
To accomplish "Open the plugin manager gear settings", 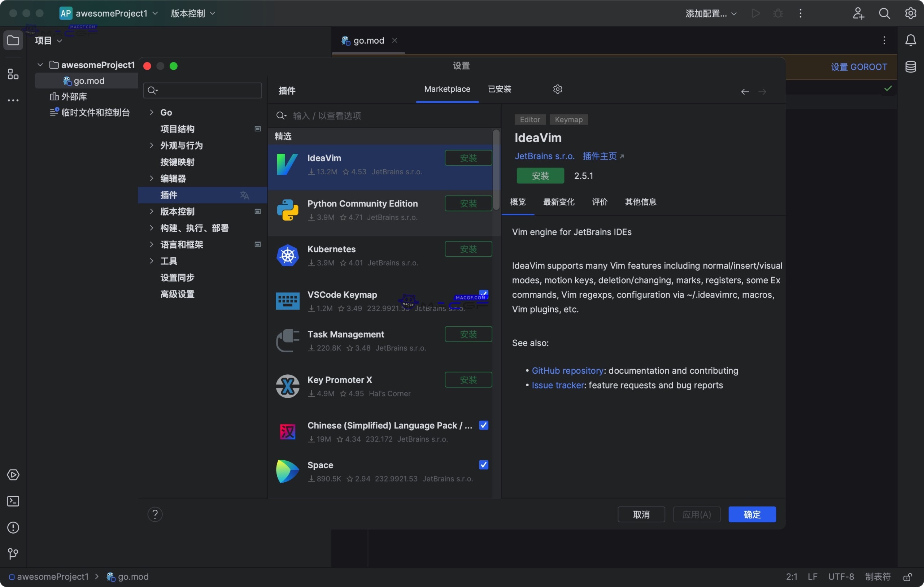I will 558,89.
